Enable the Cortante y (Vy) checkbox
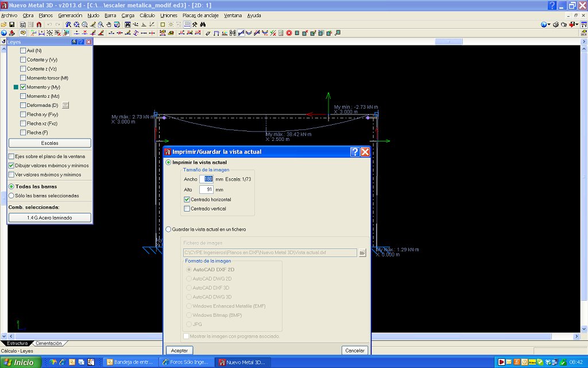588x368 pixels. point(23,59)
